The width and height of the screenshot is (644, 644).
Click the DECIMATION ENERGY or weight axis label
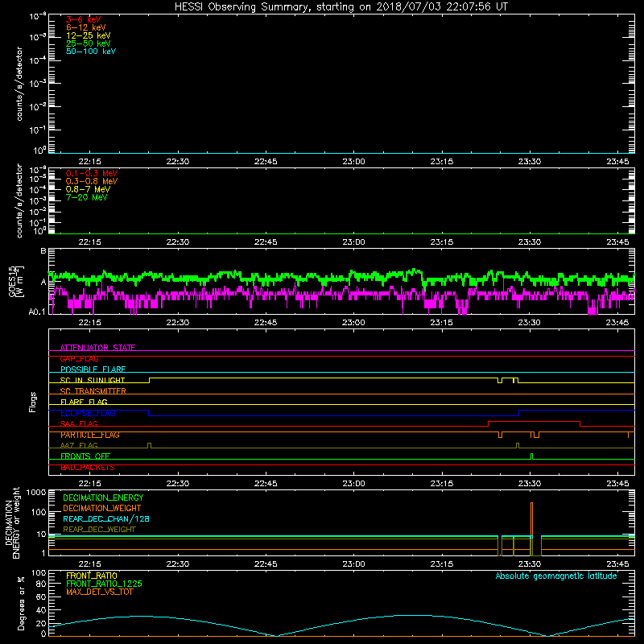(12, 522)
